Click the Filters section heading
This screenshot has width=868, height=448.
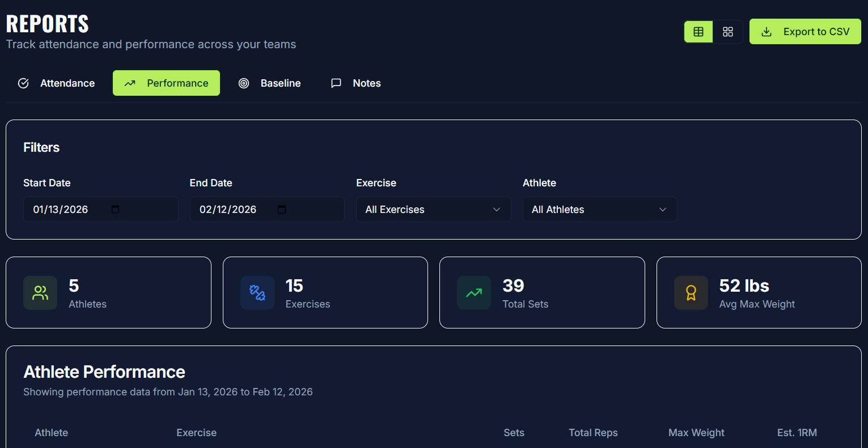click(41, 148)
